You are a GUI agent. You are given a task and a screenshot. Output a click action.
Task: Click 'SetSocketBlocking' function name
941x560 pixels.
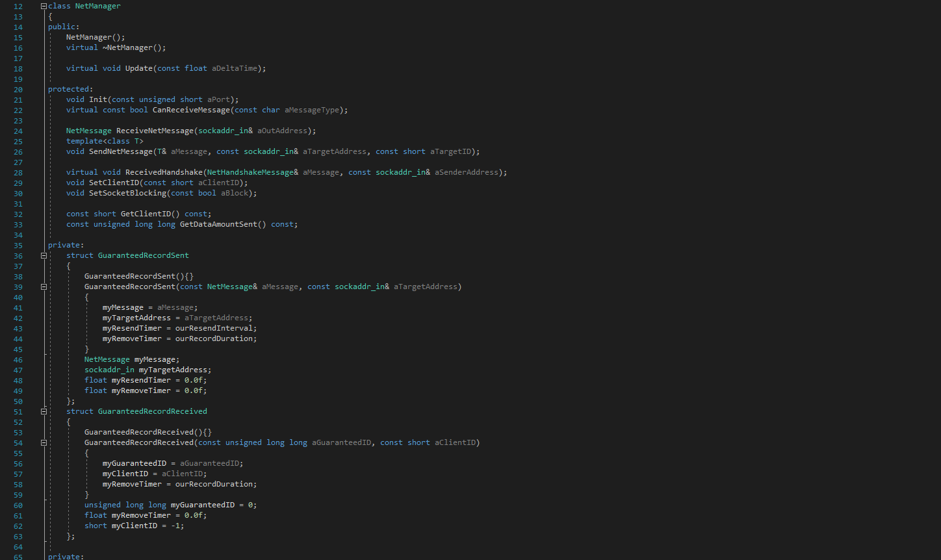(127, 193)
